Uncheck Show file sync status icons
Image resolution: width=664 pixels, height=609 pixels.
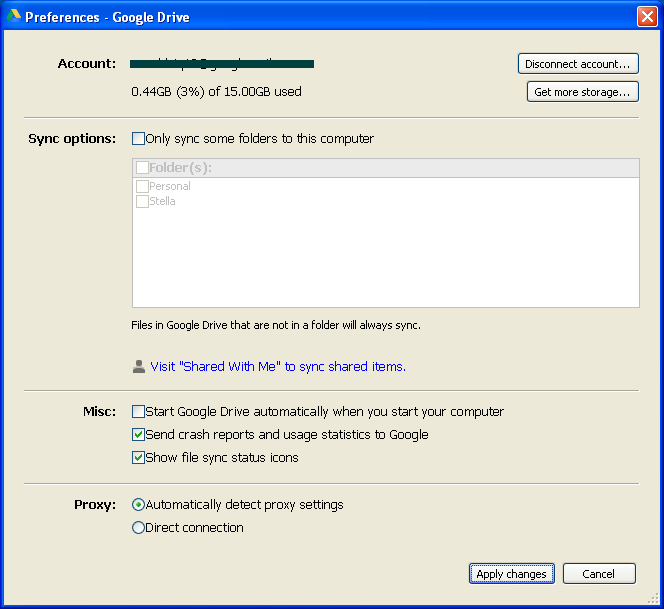pos(138,457)
